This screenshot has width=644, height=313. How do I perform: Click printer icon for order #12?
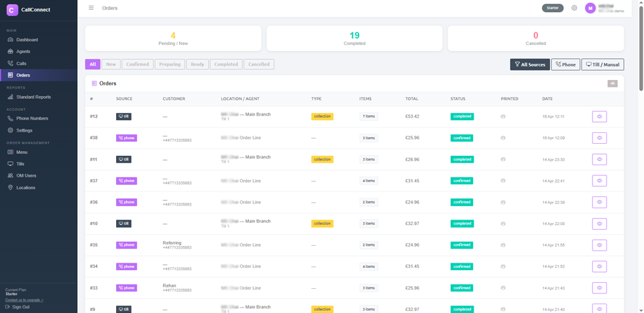(x=503, y=116)
